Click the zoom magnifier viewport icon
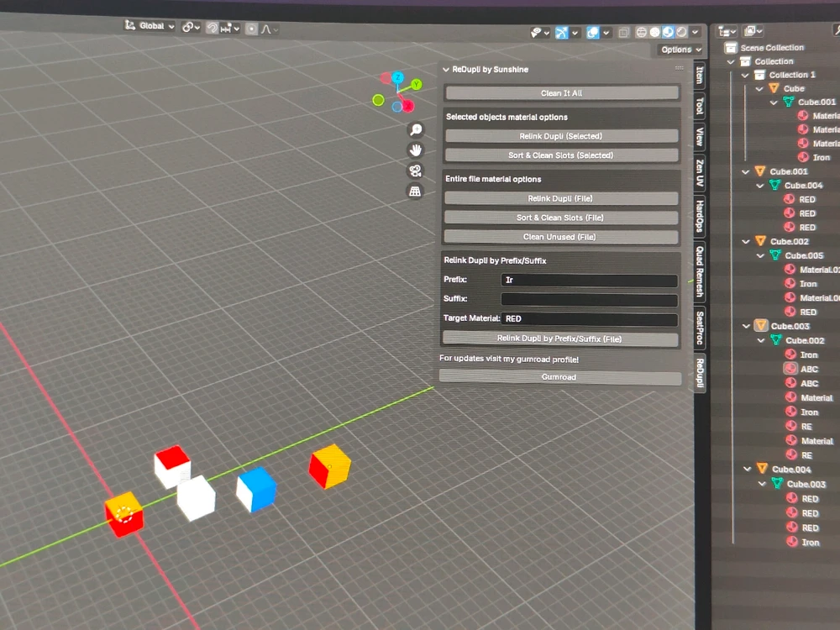Image resolution: width=840 pixels, height=630 pixels. click(415, 129)
